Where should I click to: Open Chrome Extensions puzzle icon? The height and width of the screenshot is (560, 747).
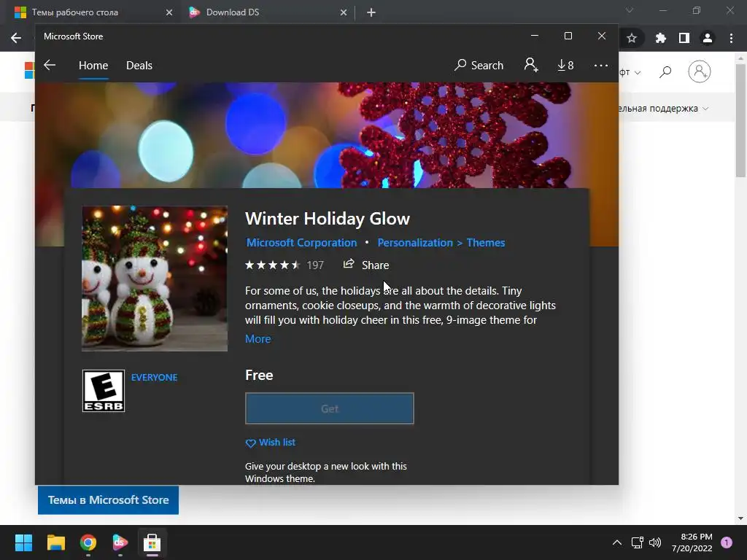[x=661, y=38]
